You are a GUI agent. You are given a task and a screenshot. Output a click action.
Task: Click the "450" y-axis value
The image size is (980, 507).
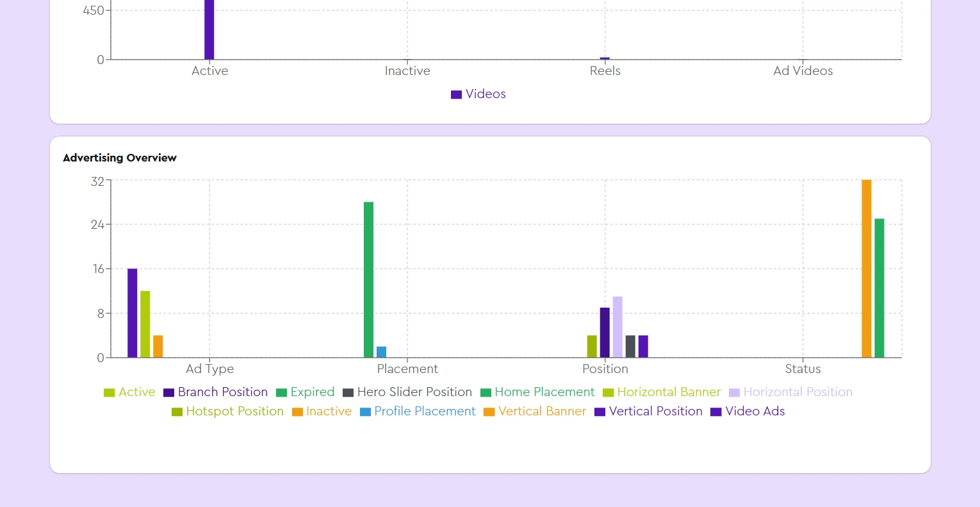[x=94, y=11]
